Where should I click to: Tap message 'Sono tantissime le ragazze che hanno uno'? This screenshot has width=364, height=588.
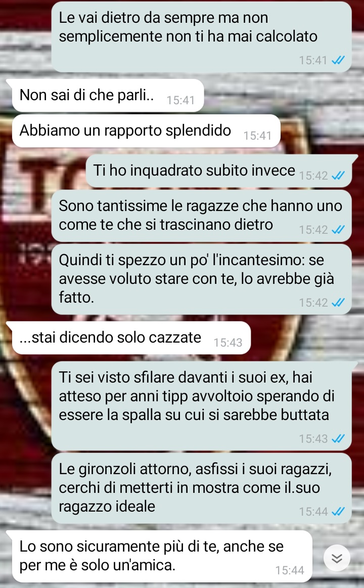[x=202, y=216]
